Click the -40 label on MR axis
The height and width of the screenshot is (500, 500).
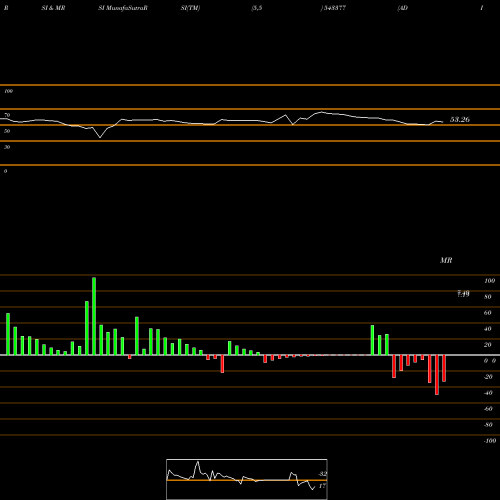488,393
